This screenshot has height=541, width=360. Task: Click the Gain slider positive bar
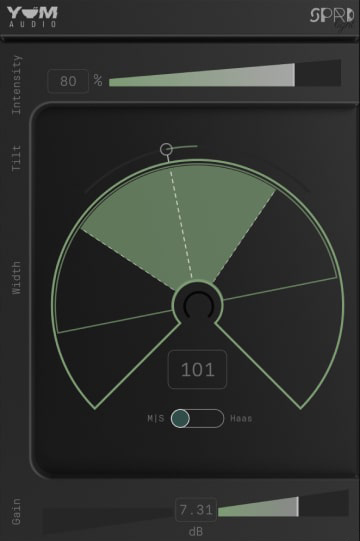click(258, 508)
